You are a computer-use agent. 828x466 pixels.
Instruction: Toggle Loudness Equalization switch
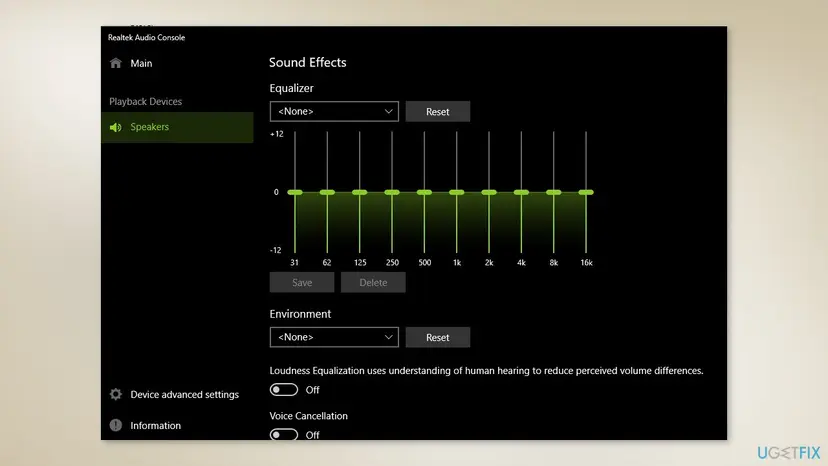(x=284, y=390)
